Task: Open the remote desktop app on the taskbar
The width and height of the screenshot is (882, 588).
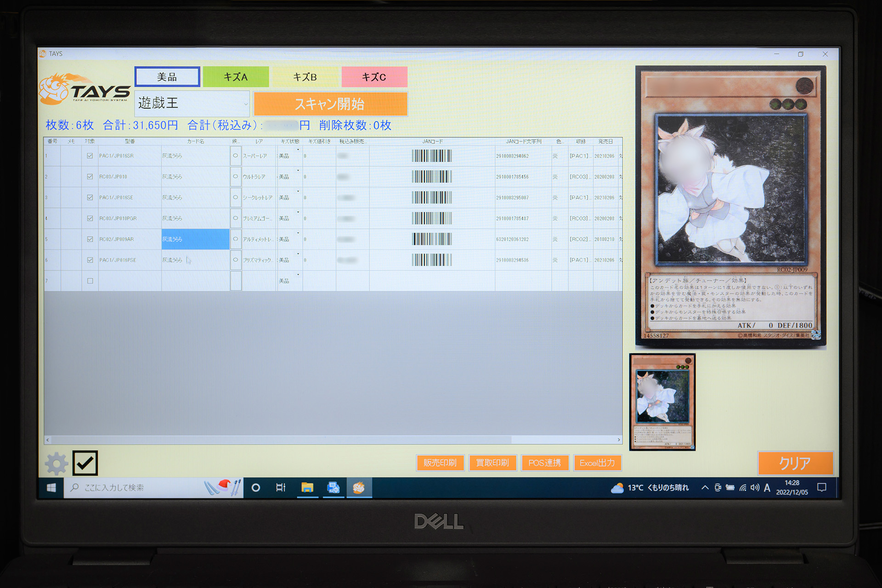Action: tap(333, 487)
